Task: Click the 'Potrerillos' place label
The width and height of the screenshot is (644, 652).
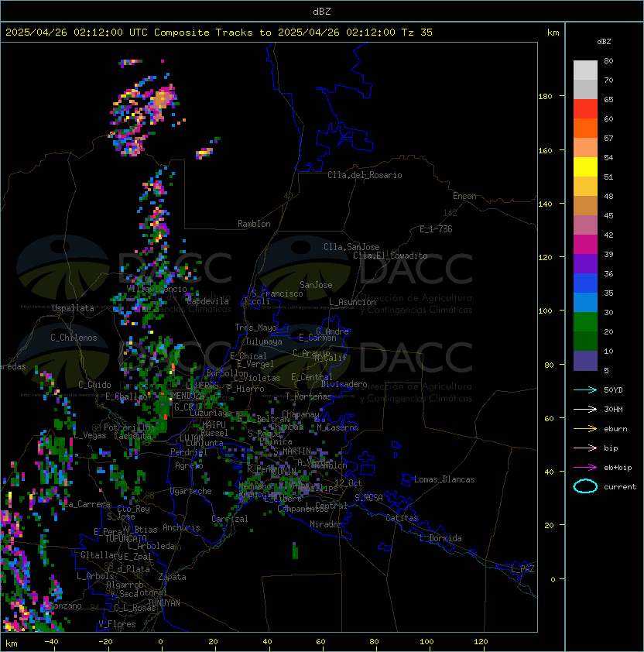Action: pyautogui.click(x=129, y=427)
